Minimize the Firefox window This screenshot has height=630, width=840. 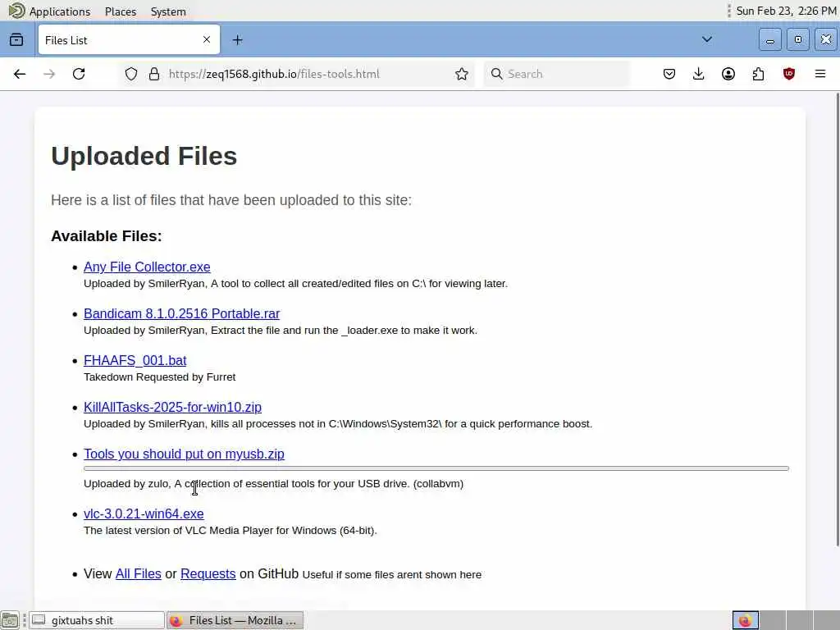point(769,39)
